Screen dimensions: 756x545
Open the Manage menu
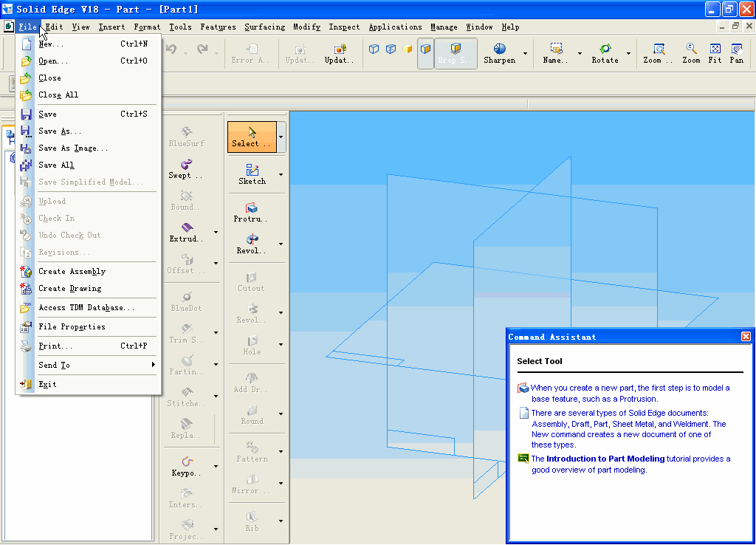[444, 27]
